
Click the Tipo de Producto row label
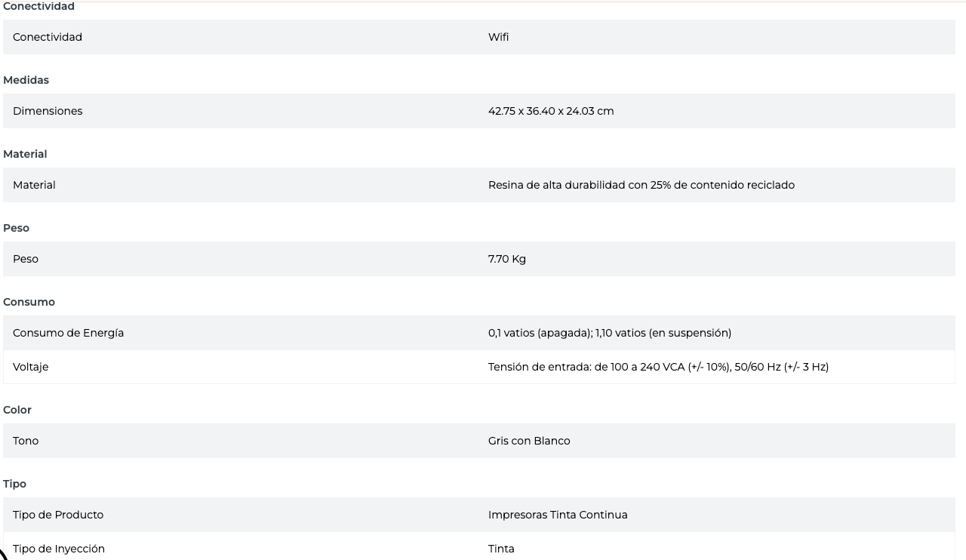point(58,515)
